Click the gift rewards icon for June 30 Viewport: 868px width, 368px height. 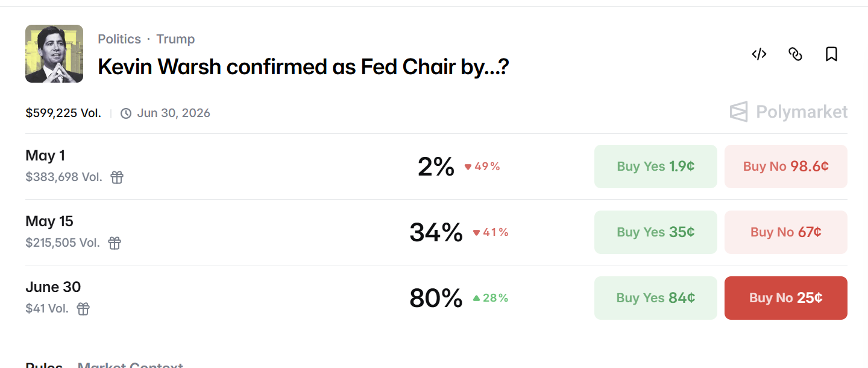83,309
